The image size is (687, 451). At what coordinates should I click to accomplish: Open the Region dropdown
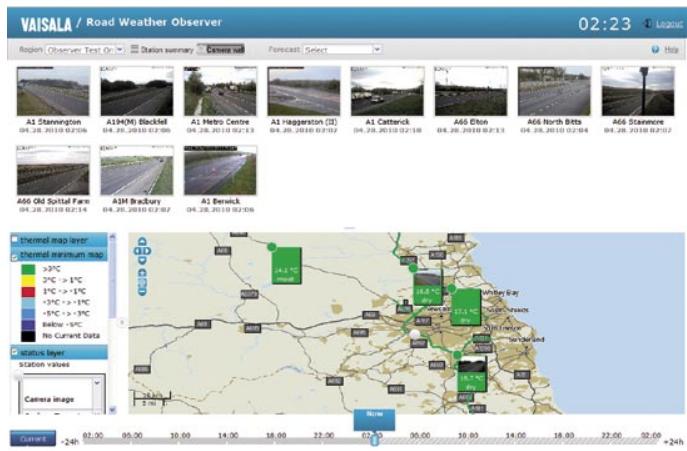[119, 48]
